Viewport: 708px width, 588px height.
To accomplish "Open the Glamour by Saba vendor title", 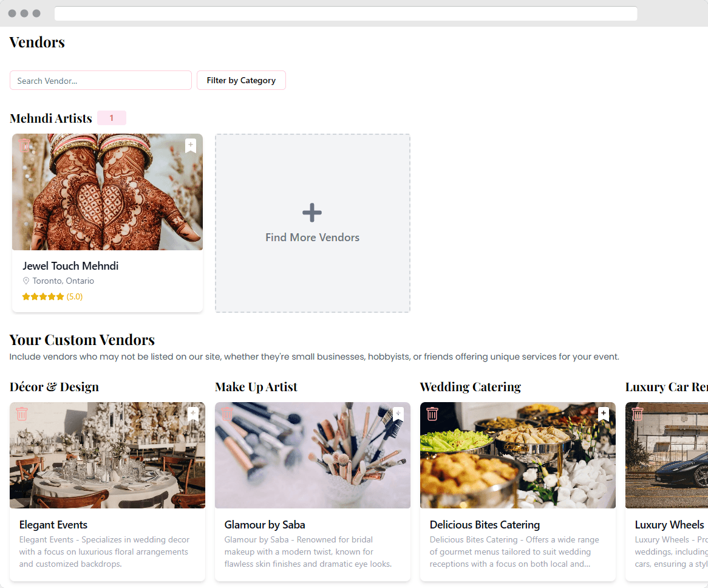I will (x=265, y=525).
